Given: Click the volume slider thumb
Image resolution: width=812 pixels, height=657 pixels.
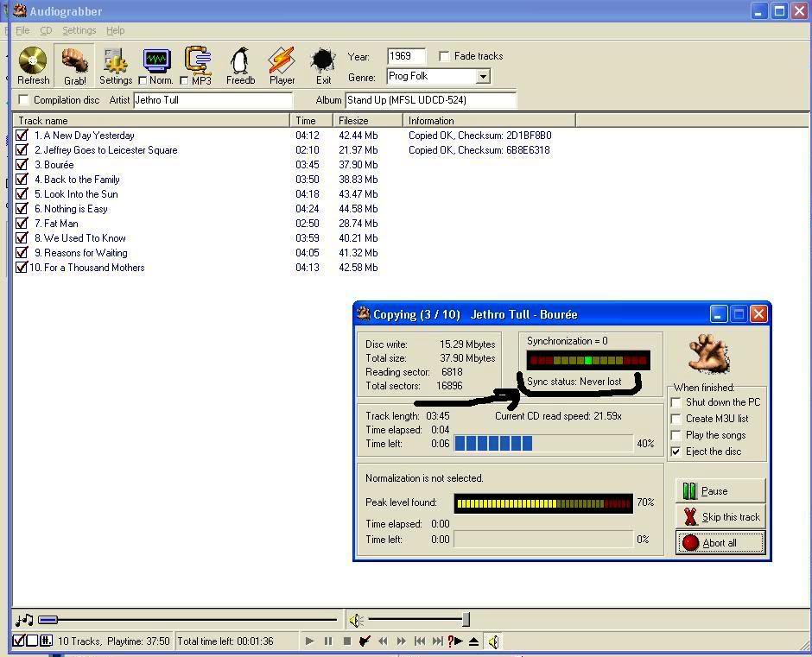Looking at the screenshot, I should pos(466,619).
